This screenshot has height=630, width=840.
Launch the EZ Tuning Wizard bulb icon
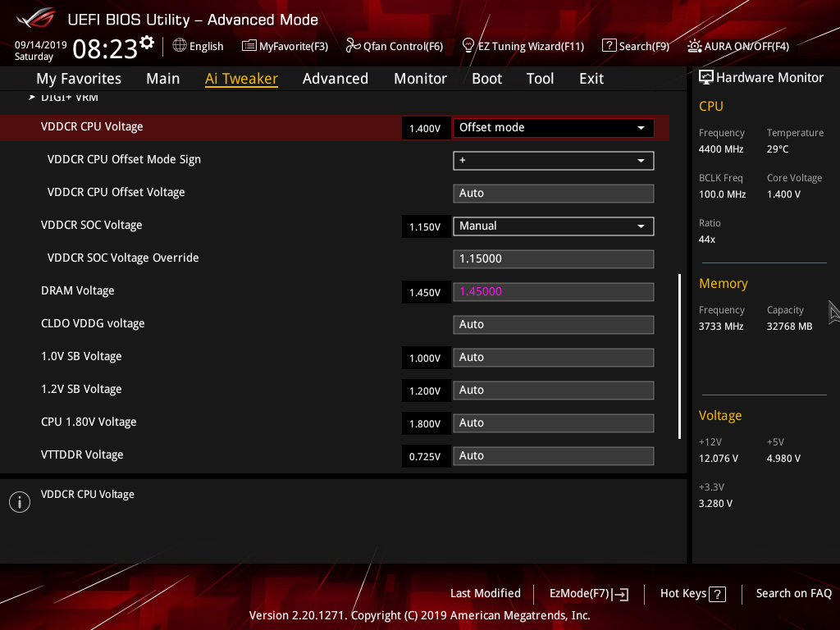468,46
